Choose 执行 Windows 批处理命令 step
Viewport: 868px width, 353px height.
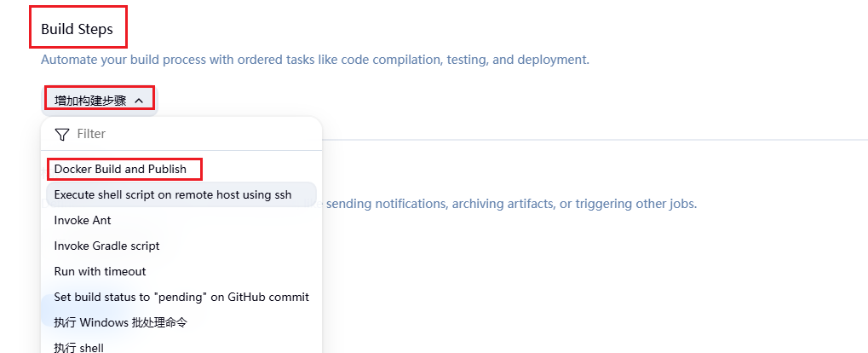181,322
